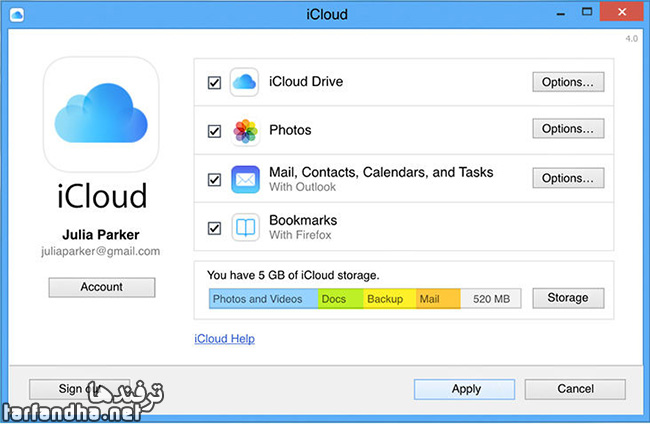Uncheck the iCloud Drive checkbox
This screenshot has height=424, width=650.
pyautogui.click(x=214, y=82)
